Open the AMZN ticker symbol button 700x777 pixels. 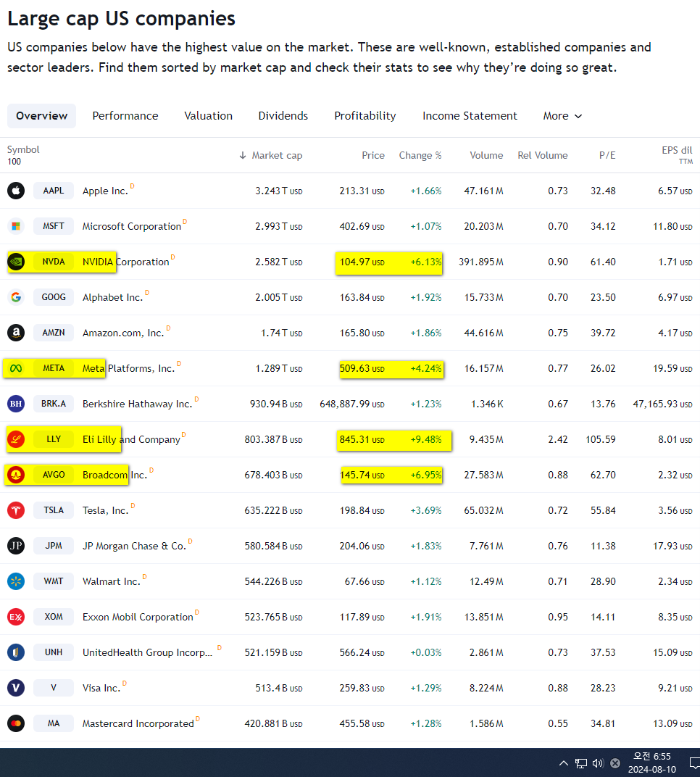click(54, 333)
